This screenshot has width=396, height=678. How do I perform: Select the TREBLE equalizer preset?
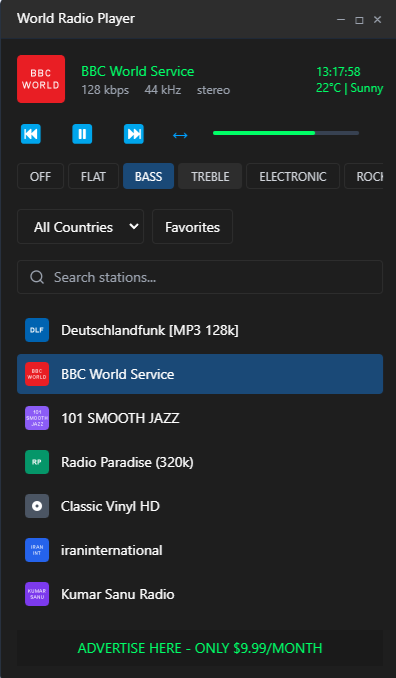[210, 176]
